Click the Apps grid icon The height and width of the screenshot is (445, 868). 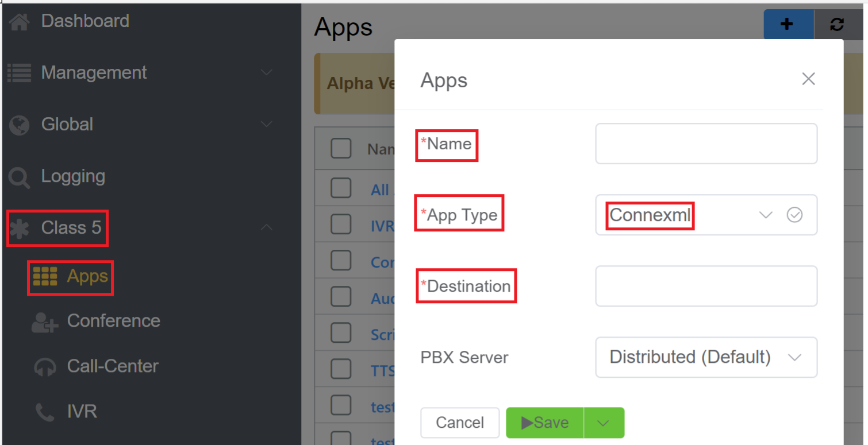coord(45,277)
